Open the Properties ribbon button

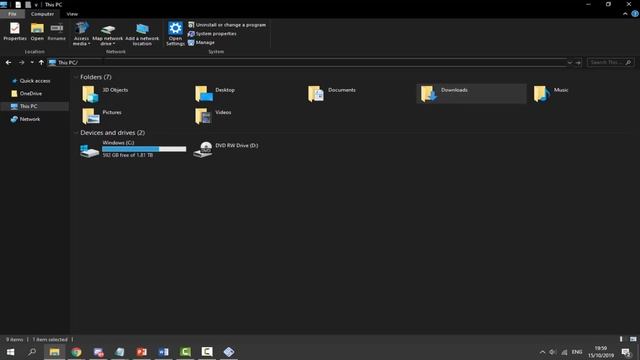coord(15,32)
